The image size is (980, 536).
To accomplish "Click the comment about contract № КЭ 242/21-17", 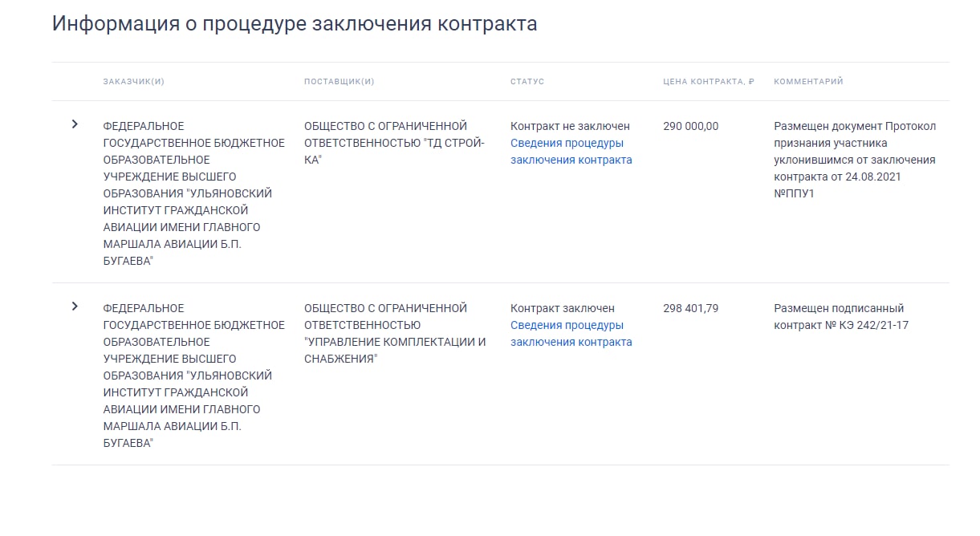I will point(841,316).
